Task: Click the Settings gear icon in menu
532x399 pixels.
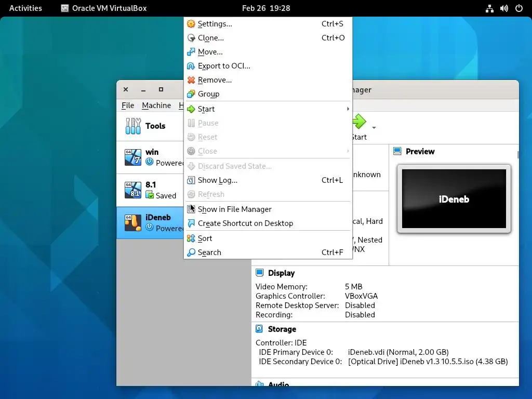Action: coord(191,24)
